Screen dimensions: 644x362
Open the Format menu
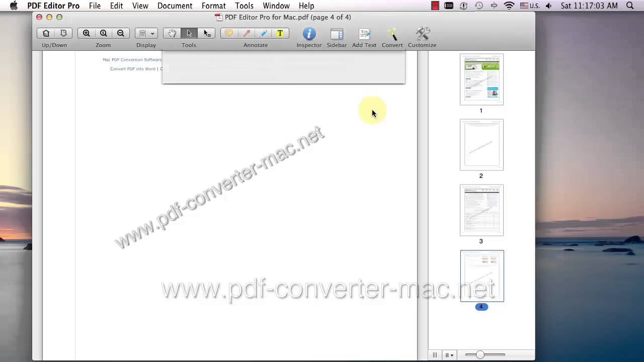pos(213,6)
